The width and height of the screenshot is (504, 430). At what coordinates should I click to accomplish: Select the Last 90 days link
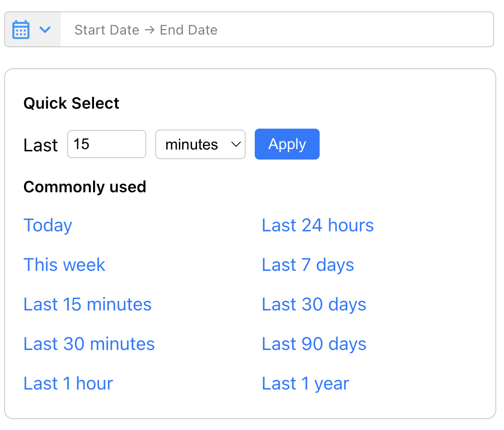314,344
